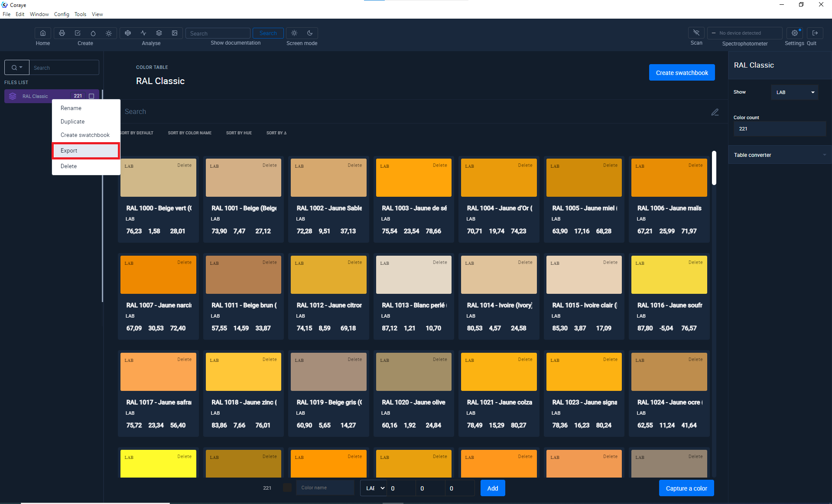Click the sun icon in the Create group
The width and height of the screenshot is (832, 504).
tap(109, 33)
